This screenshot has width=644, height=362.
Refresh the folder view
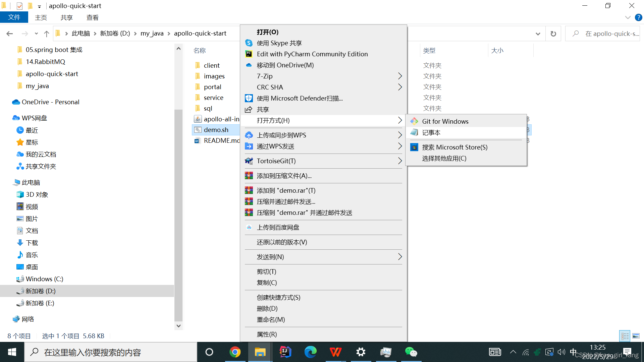click(553, 34)
